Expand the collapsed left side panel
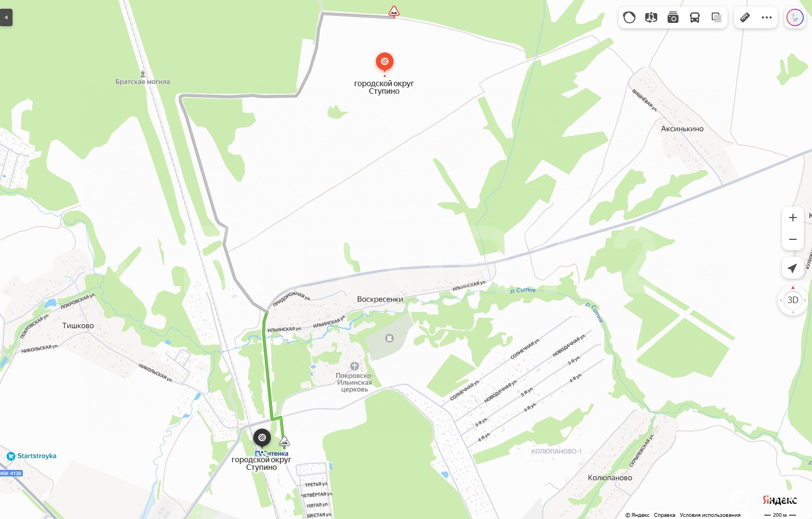Viewport: 812px width, 519px height. [6, 17]
